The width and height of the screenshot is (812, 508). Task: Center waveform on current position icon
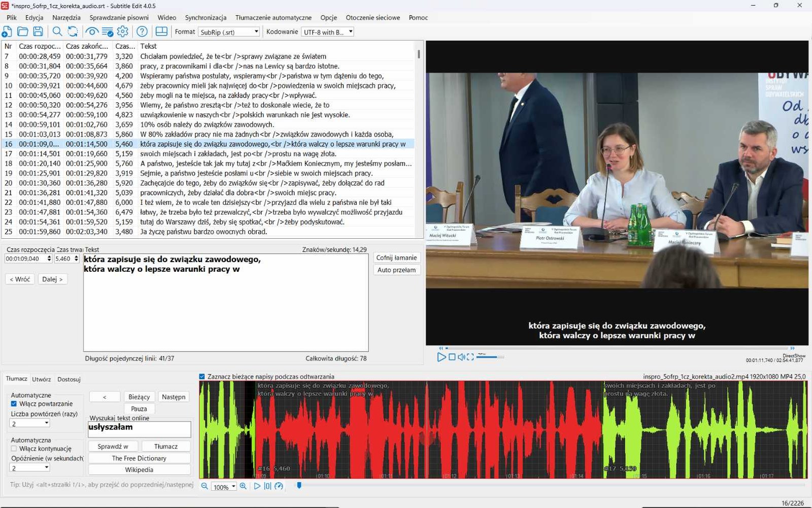click(x=267, y=486)
